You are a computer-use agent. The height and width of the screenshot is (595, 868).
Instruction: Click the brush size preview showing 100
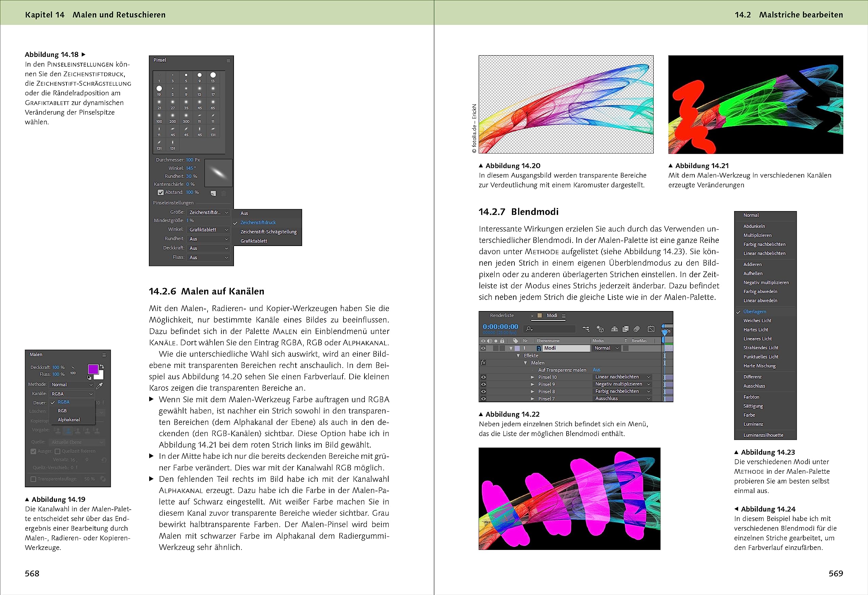[73, 370]
